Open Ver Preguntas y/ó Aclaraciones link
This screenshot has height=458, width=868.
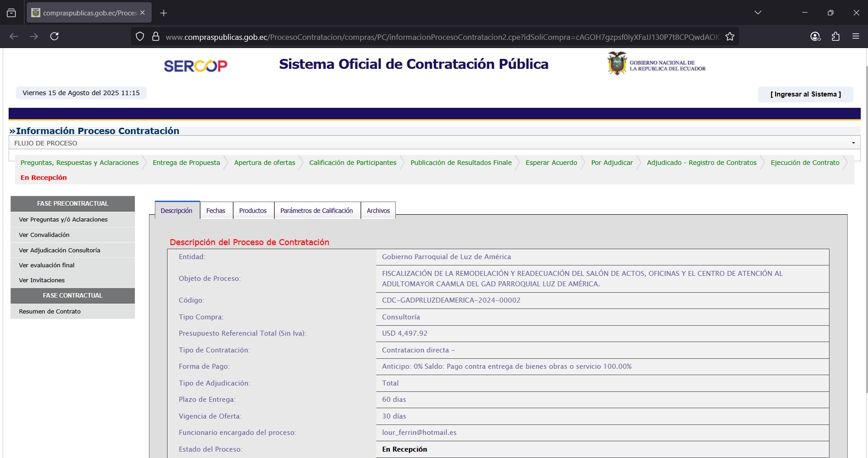click(63, 220)
